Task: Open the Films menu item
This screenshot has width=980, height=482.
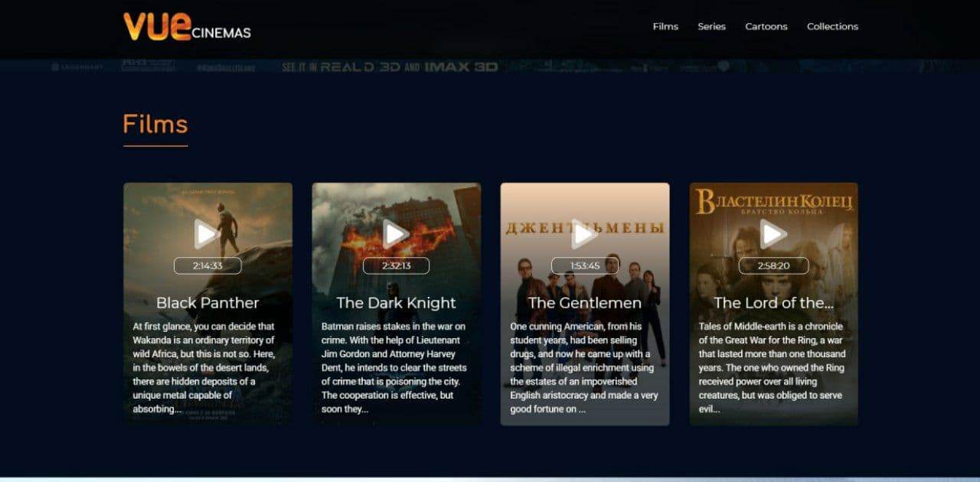Action: pyautogui.click(x=665, y=26)
